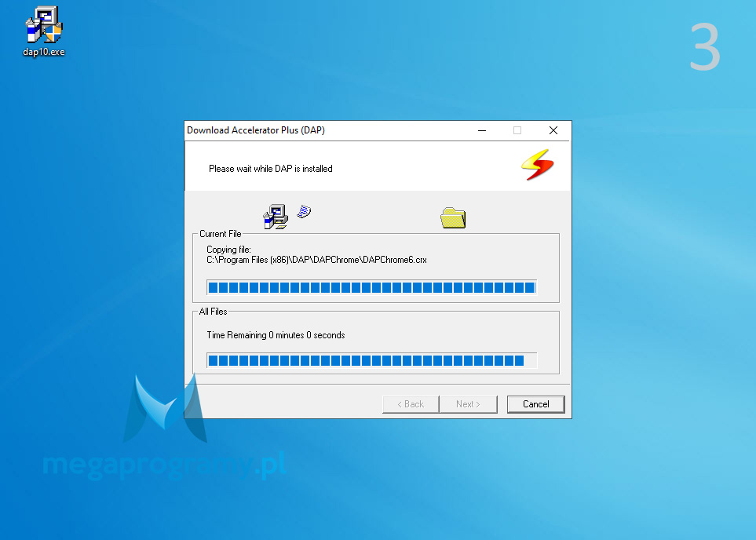Click the 'Copying file:' label
Viewport: 756px width, 540px height.
point(229,250)
